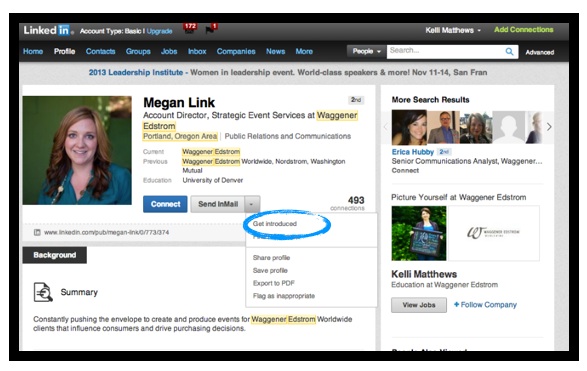The image size is (587, 371).
Task: Click the Kelli Matthews name in sidebar
Action: (424, 274)
